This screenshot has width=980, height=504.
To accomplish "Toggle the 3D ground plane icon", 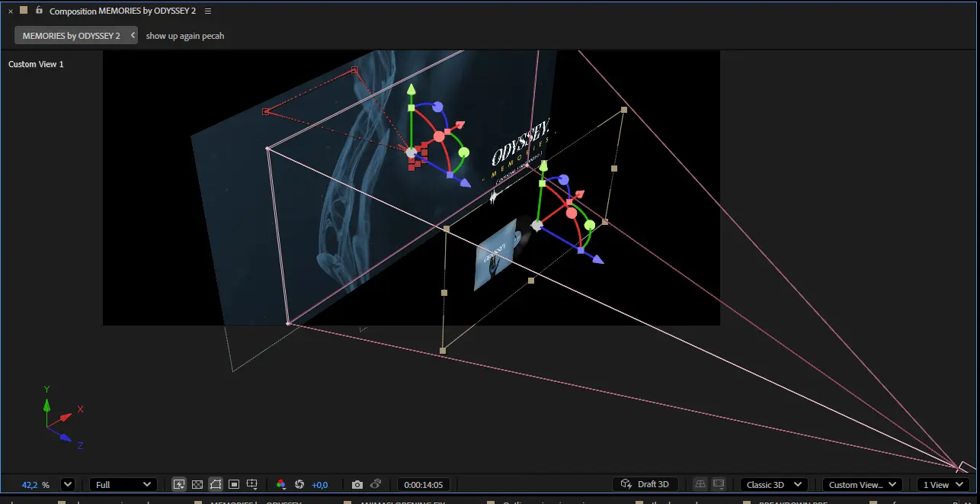I will pos(700,484).
